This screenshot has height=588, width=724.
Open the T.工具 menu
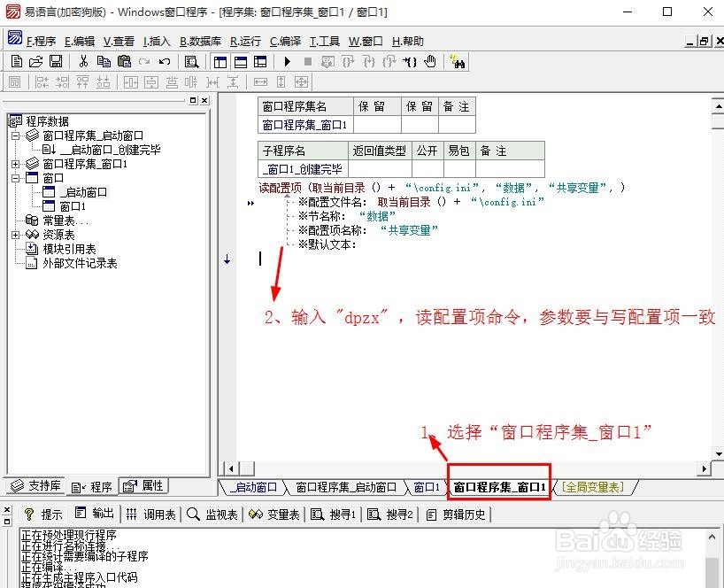[x=325, y=42]
